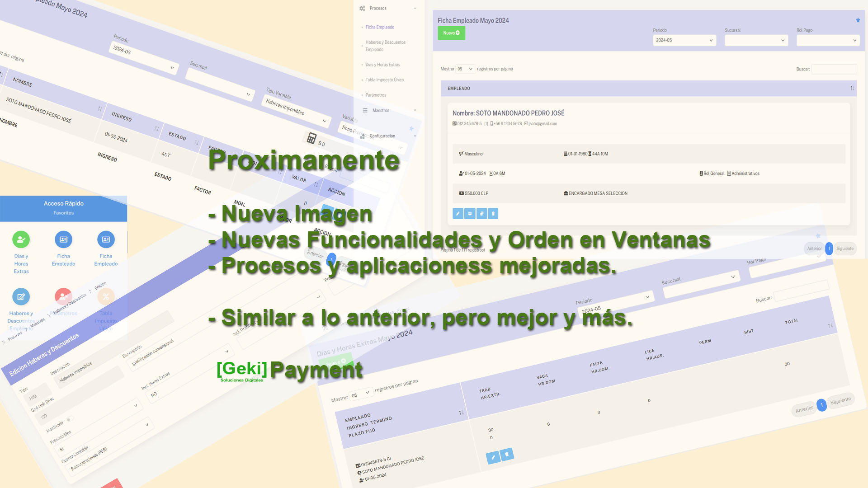Open Periodo 2024-05 dropdown in tilted top-left panel
Screen dimensions: 868x488
pos(144,58)
